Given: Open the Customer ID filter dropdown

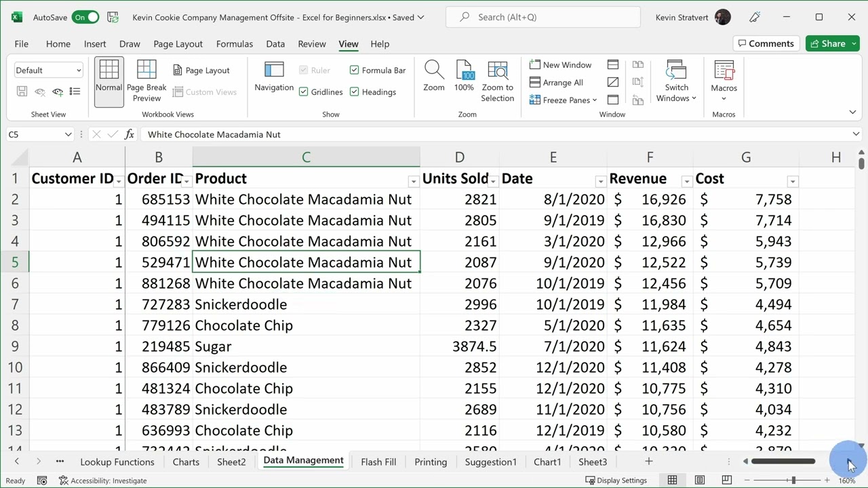Looking at the screenshot, I should point(119,182).
